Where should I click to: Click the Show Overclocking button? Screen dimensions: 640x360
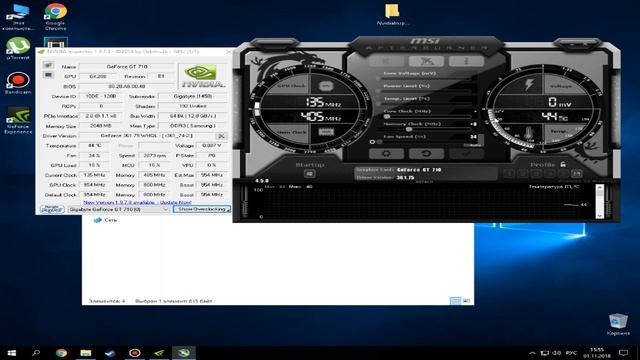[x=202, y=209]
